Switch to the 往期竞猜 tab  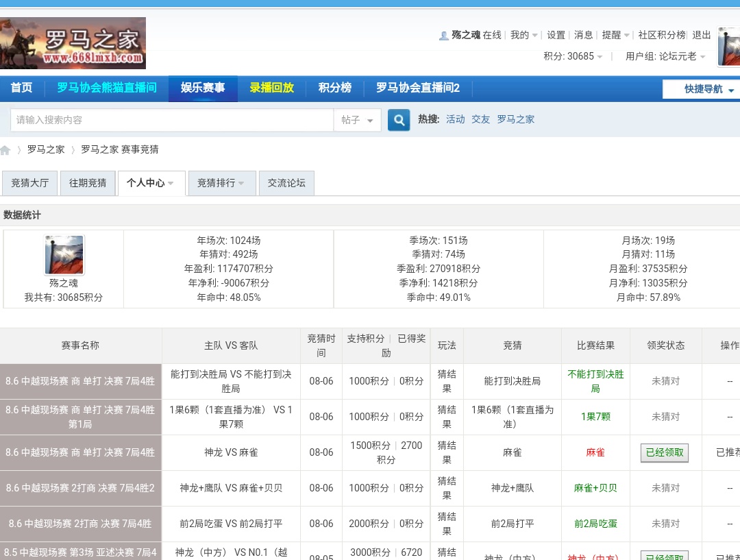pos(88,183)
